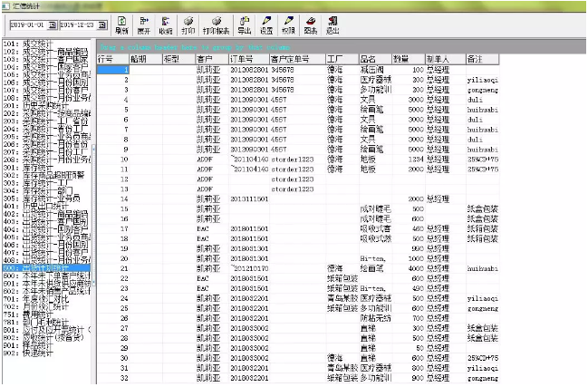The width and height of the screenshot is (588, 387).
Task: Sort by the 行号 column header
Action: tap(113, 59)
